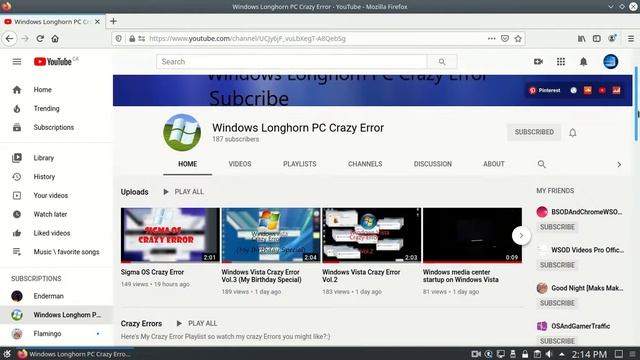This screenshot has width=640, height=360.
Task: Open the create video camera icon
Action: tap(538, 62)
